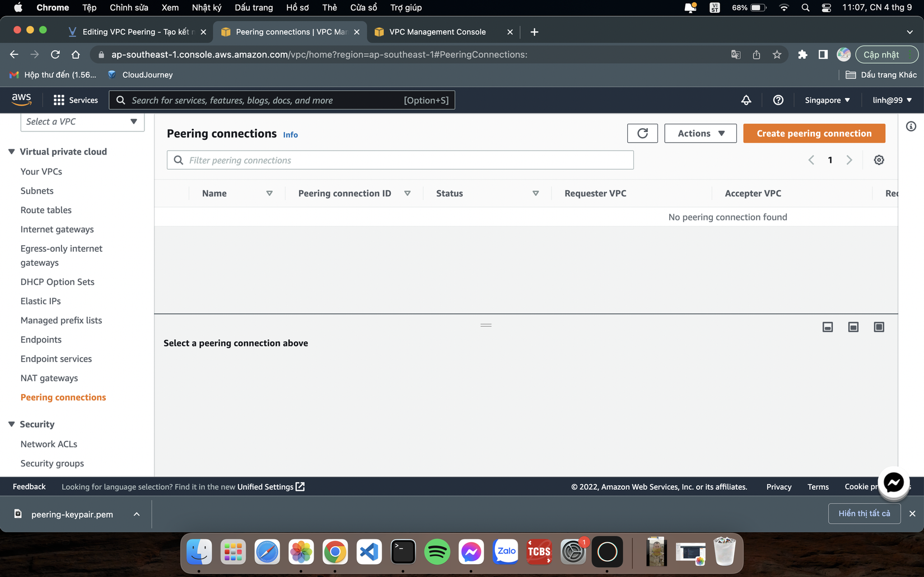Screen dimensions: 924x577
Task: Open CloudJourney bookmark
Action: (140, 75)
